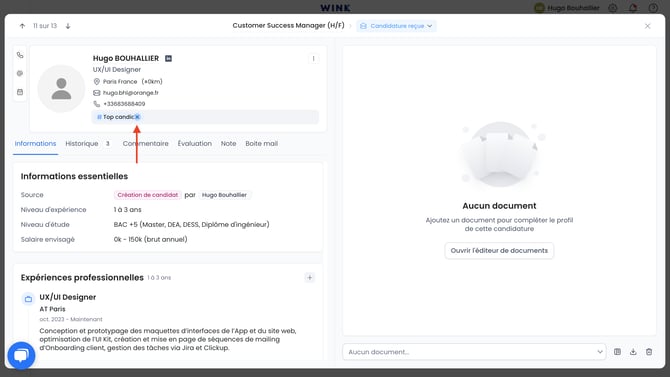Click Ouvrir l'éditeur de documents button

499,250
